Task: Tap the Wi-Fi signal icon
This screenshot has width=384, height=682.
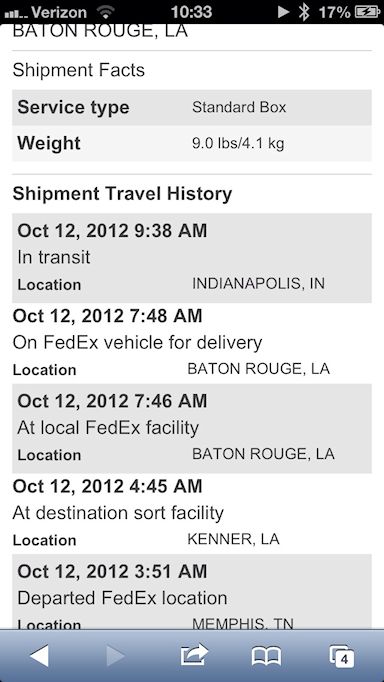Action: pos(106,12)
